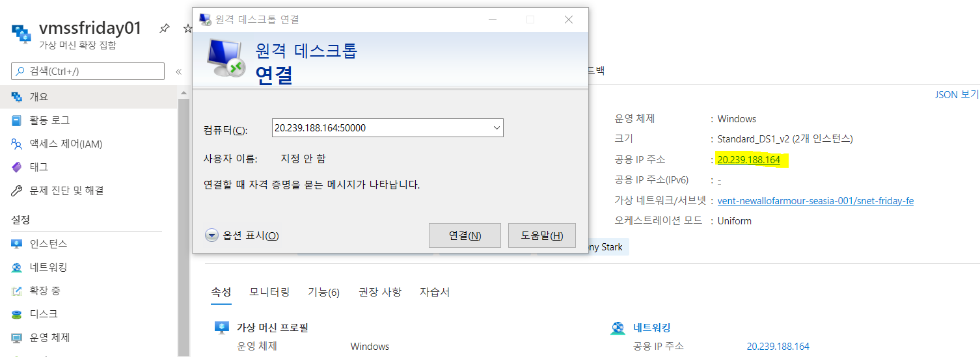Viewport: 980px width, 357px height.
Task: Open the JSON 보기 link
Action: pyautogui.click(x=957, y=94)
